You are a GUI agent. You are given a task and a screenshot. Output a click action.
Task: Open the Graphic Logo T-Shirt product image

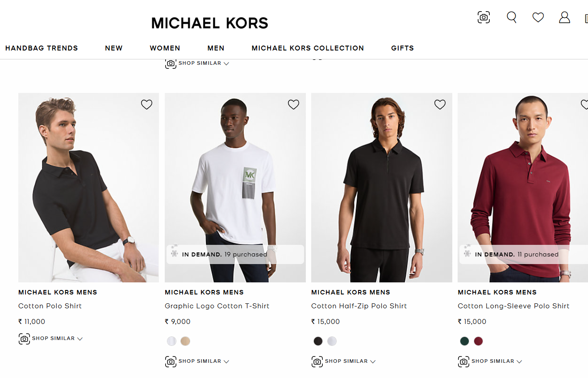(235, 188)
